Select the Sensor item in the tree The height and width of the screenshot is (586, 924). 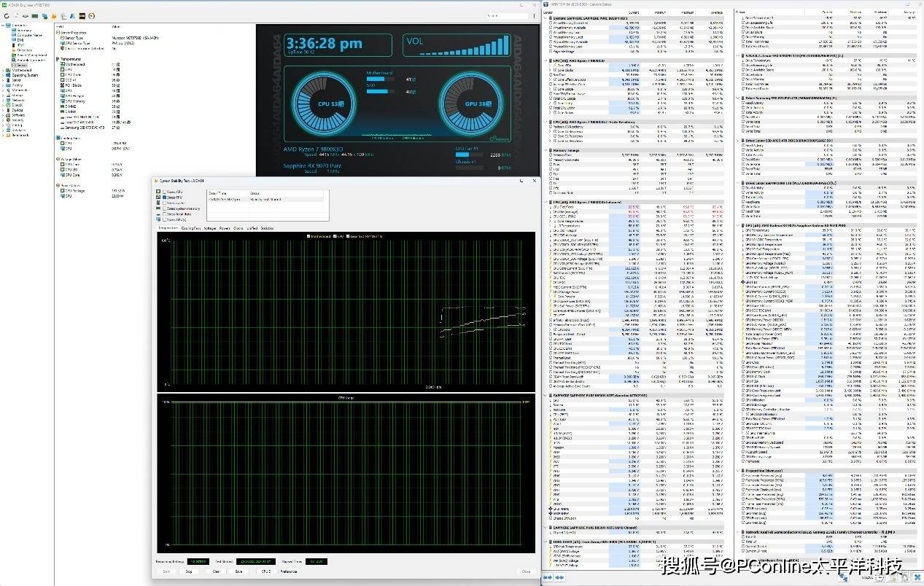(22, 65)
